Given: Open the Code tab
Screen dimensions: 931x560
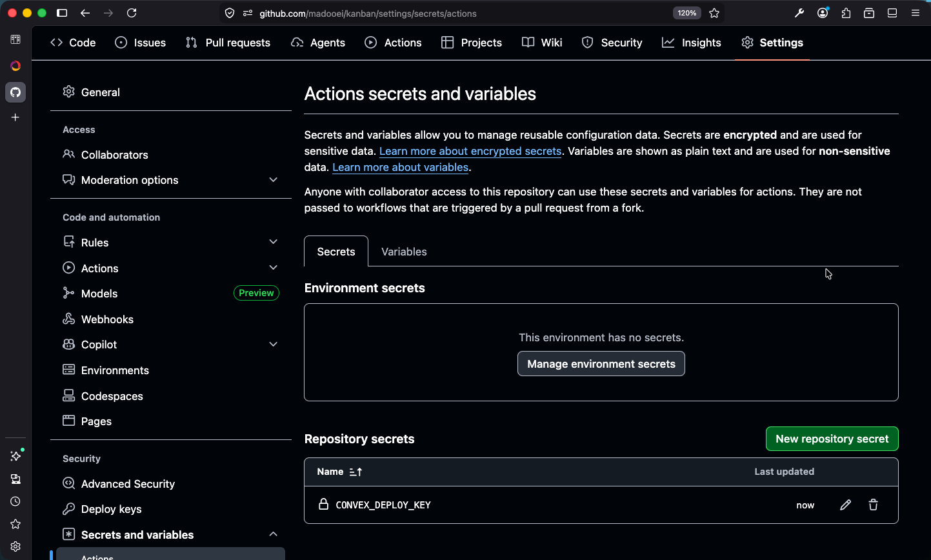Looking at the screenshot, I should (x=73, y=43).
